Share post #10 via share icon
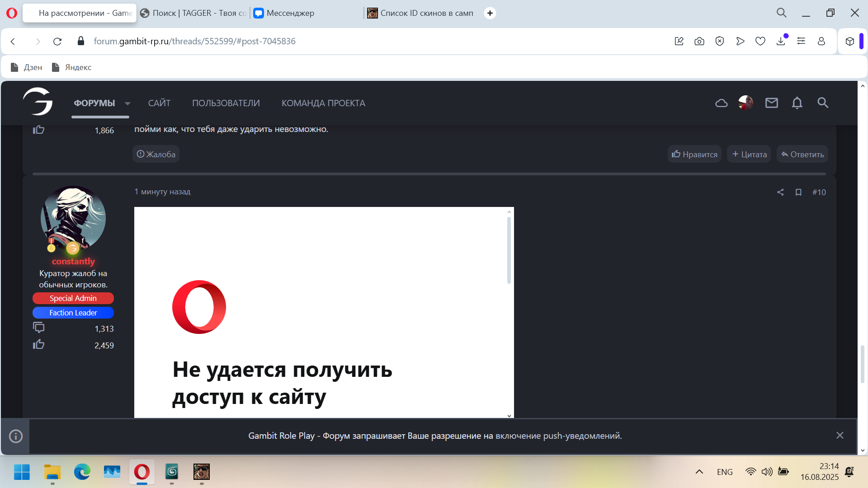Viewport: 868px width, 488px height. pyautogui.click(x=780, y=192)
